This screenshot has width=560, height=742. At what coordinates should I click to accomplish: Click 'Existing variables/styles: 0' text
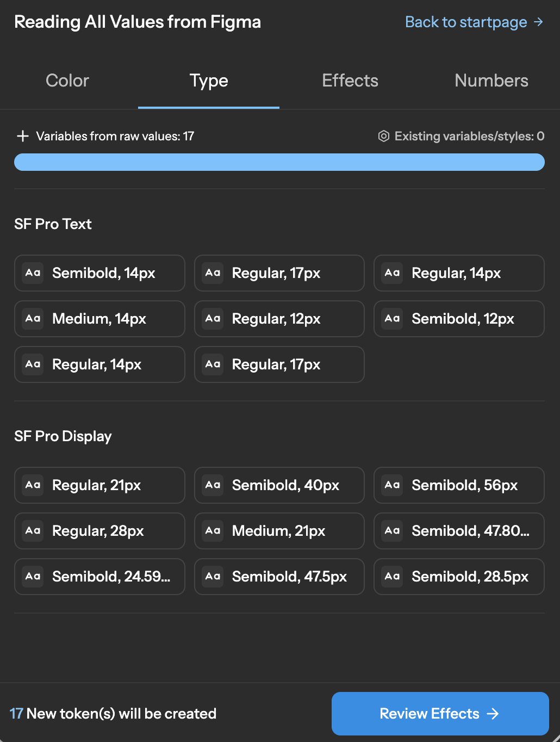point(470,136)
